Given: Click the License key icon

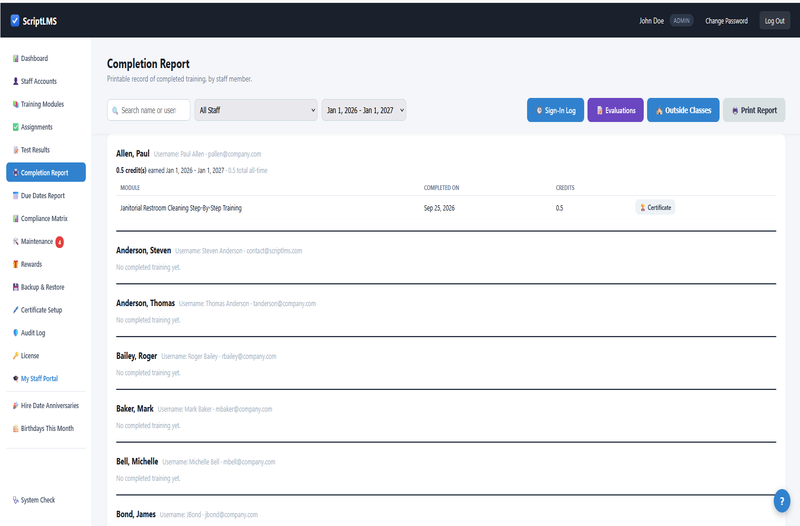Looking at the screenshot, I should pyautogui.click(x=16, y=356).
